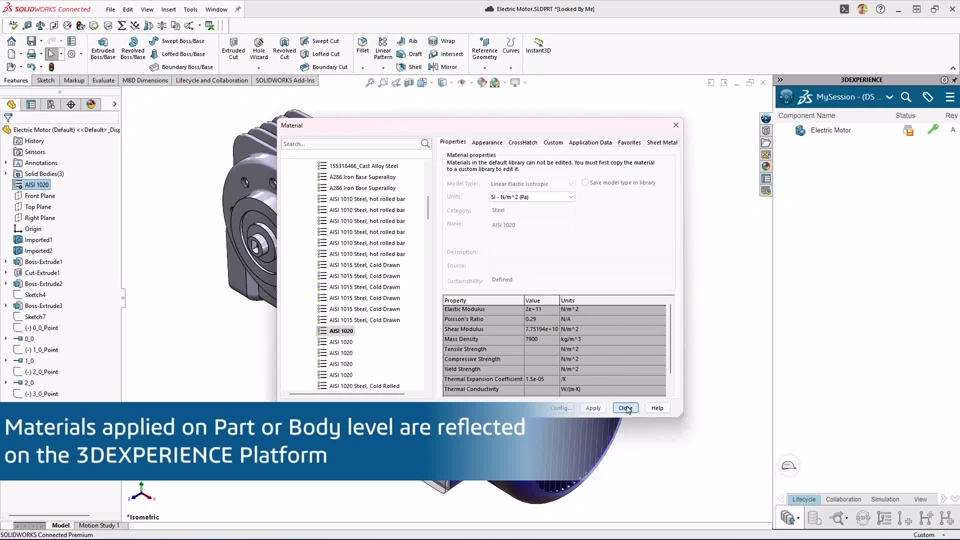Choose the Lofted Boss/Base tool
The width and height of the screenshot is (960, 540).
177,54
